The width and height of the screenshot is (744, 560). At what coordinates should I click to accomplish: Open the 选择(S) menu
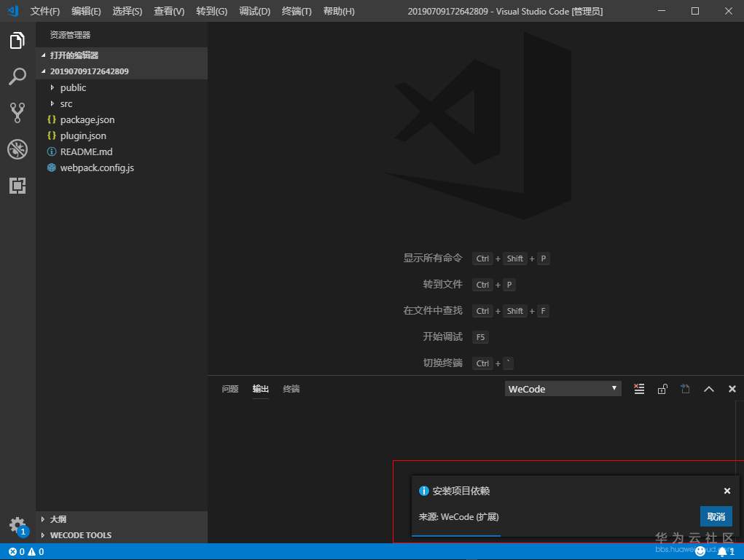(x=128, y=11)
